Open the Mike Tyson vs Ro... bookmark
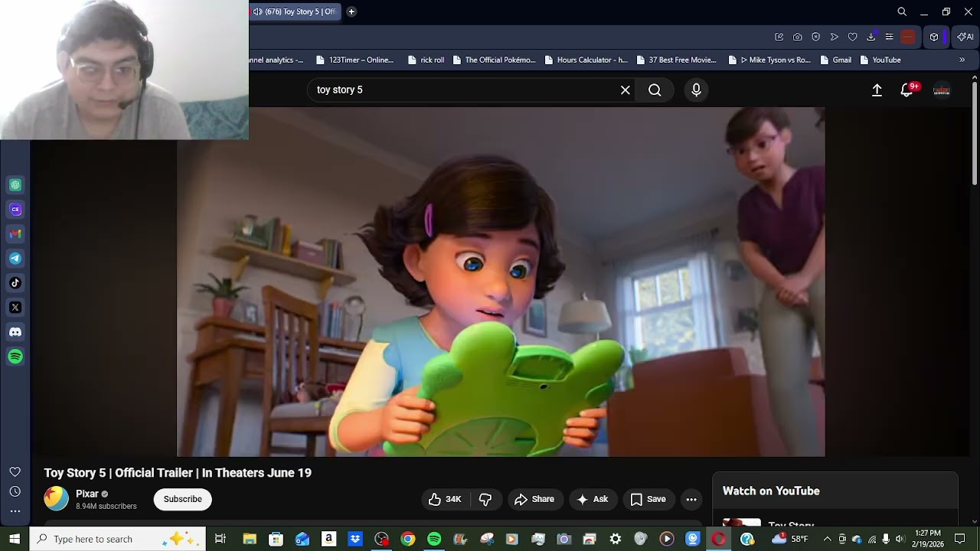Viewport: 980px width, 551px height. pyautogui.click(x=769, y=60)
